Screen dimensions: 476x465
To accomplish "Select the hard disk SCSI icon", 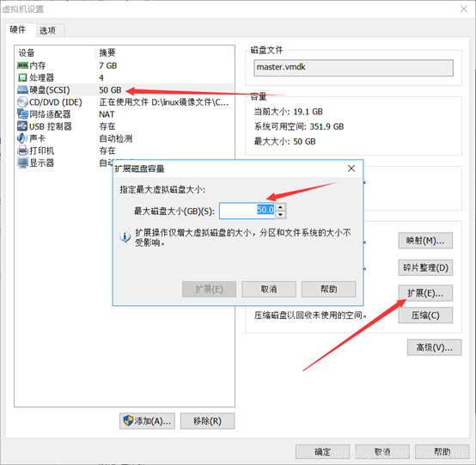I will pos(22,89).
